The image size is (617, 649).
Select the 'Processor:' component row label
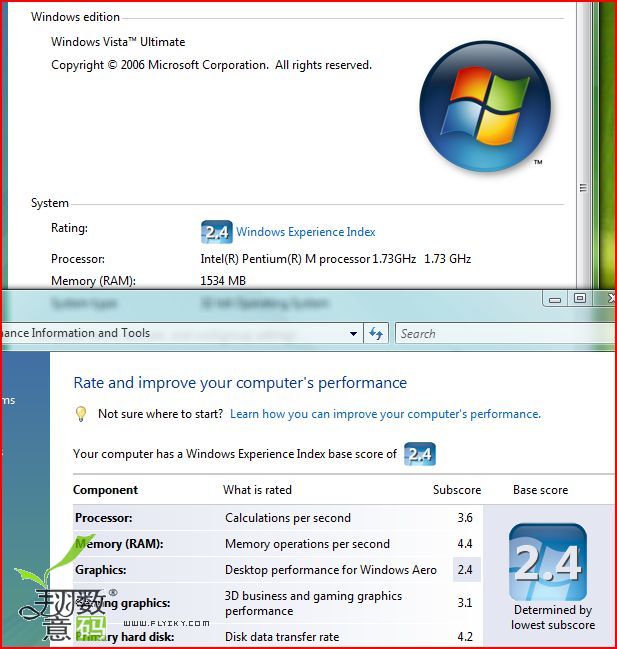(x=103, y=518)
